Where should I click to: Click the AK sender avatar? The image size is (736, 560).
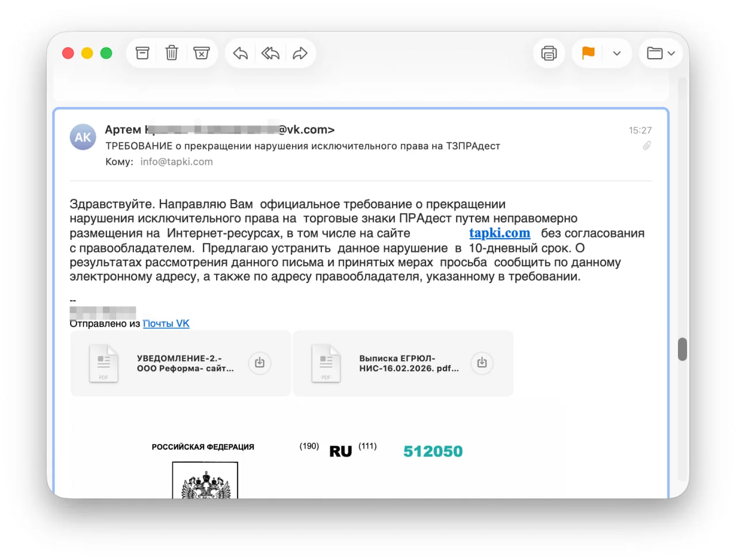[x=83, y=137]
